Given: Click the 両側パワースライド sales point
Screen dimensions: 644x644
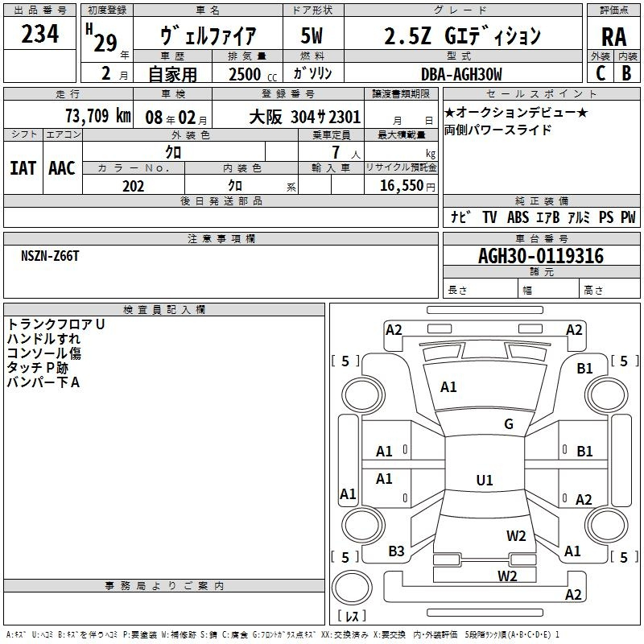Looking at the screenshot, I should (497, 130).
